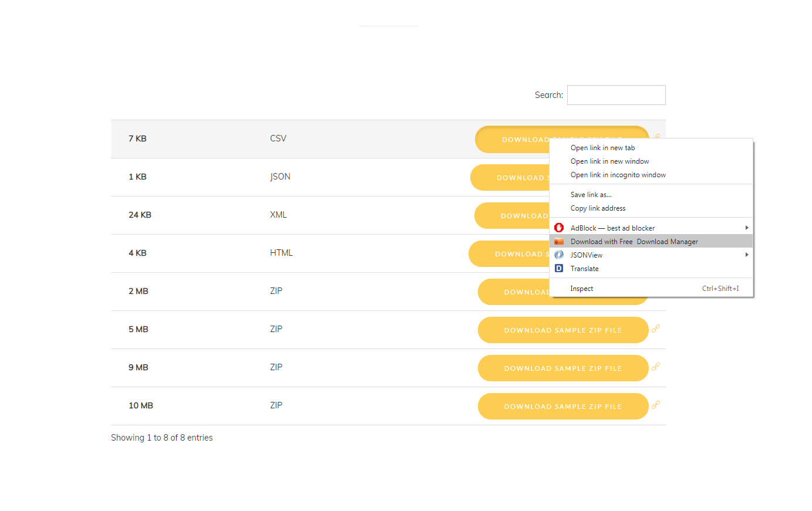Click chain link icon in CSV row
Viewport: 812px width, 511px height.
(658, 136)
